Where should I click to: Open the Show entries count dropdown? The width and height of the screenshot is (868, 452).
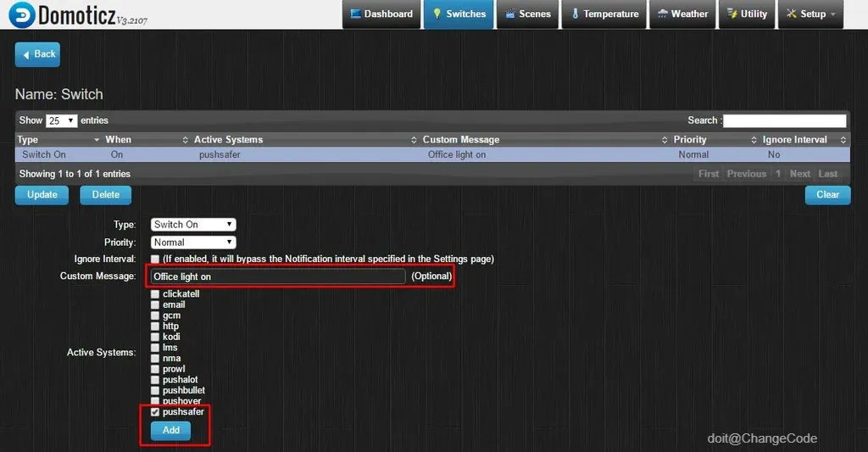[x=61, y=120]
